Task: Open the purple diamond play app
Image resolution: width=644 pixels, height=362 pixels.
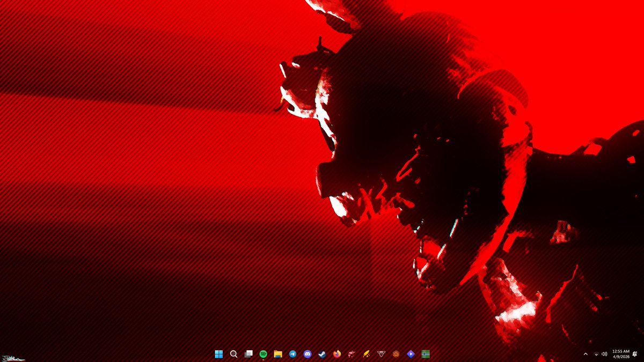Action: tap(411, 354)
